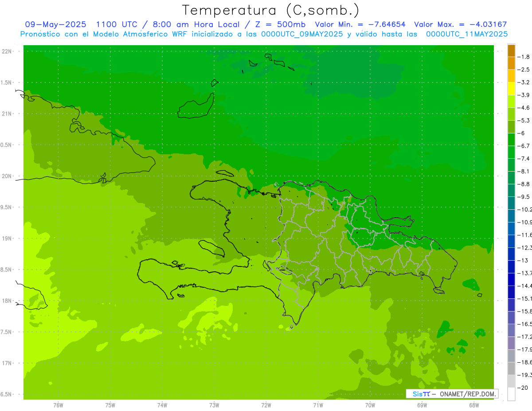Click the date "09-May-2025" in the header
Screen dimensions: 532x411
click(x=56, y=24)
